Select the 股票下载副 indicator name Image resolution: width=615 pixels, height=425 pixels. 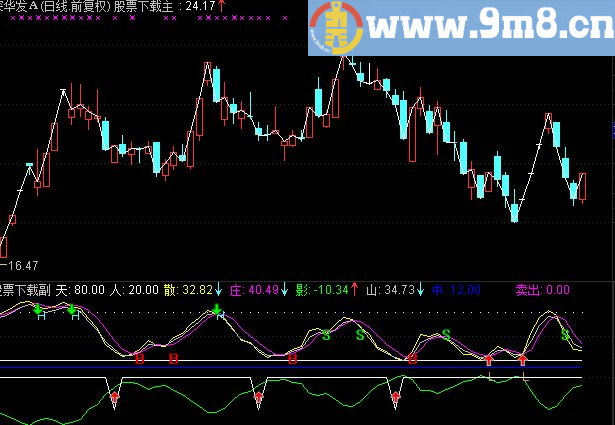click(25, 290)
